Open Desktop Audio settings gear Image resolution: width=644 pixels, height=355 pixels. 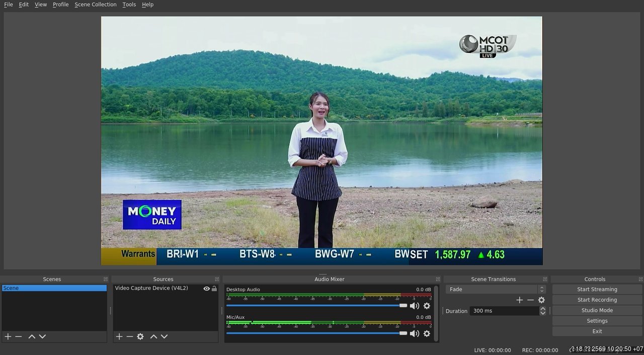pyautogui.click(x=427, y=306)
